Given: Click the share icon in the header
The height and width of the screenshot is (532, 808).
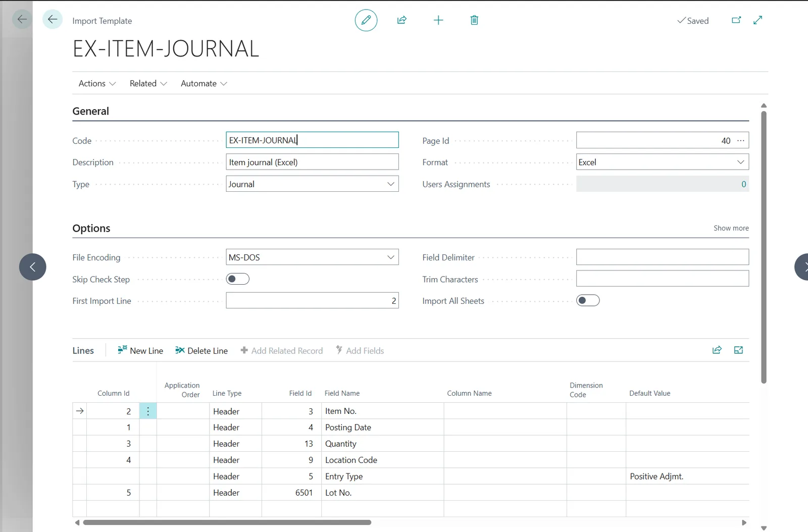Looking at the screenshot, I should click(x=402, y=20).
